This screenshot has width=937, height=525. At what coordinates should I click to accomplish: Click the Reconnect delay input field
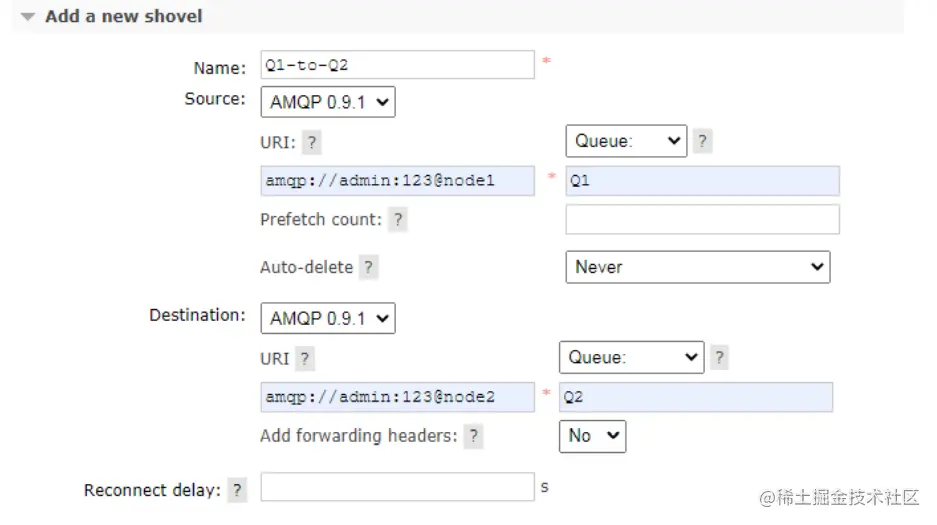pos(397,487)
